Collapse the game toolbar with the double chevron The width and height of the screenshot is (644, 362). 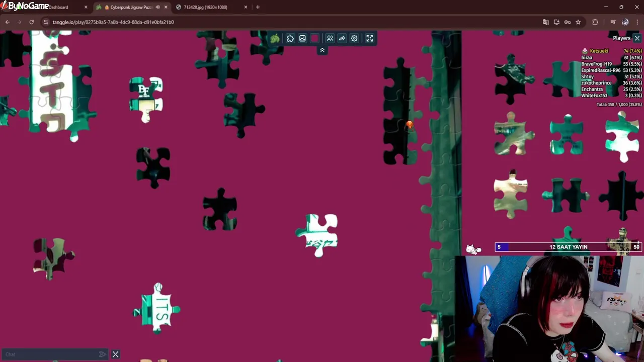322,50
